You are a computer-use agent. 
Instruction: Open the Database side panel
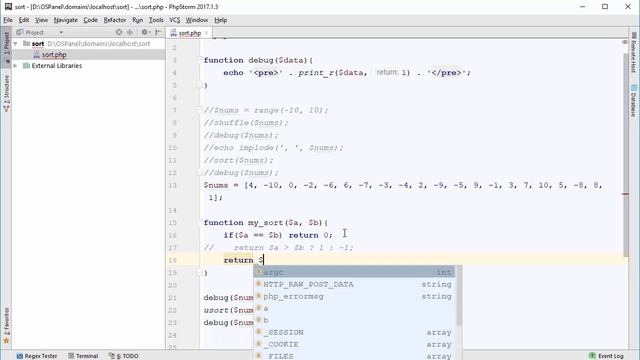[x=633, y=100]
